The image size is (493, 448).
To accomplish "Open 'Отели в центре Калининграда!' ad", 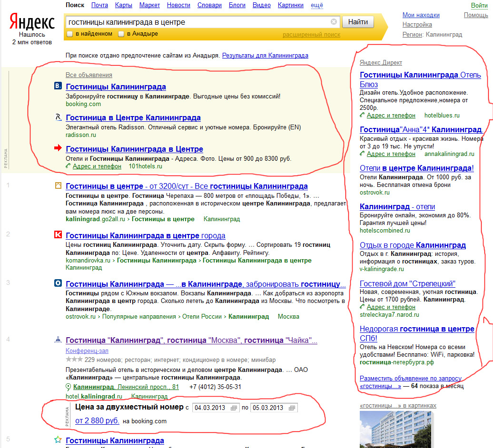I will tap(416, 168).
